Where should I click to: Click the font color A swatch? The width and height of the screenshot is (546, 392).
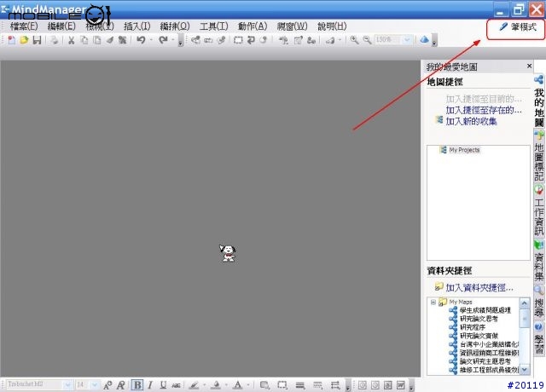pyautogui.click(x=238, y=385)
